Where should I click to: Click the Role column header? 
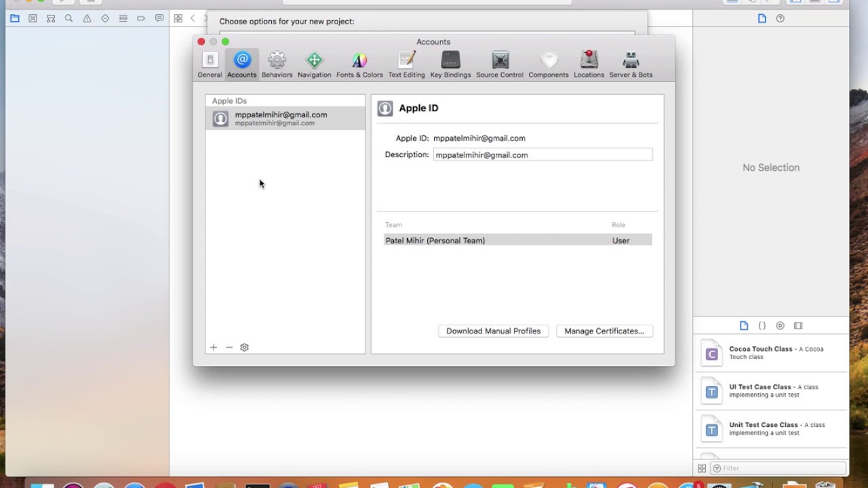coord(618,224)
